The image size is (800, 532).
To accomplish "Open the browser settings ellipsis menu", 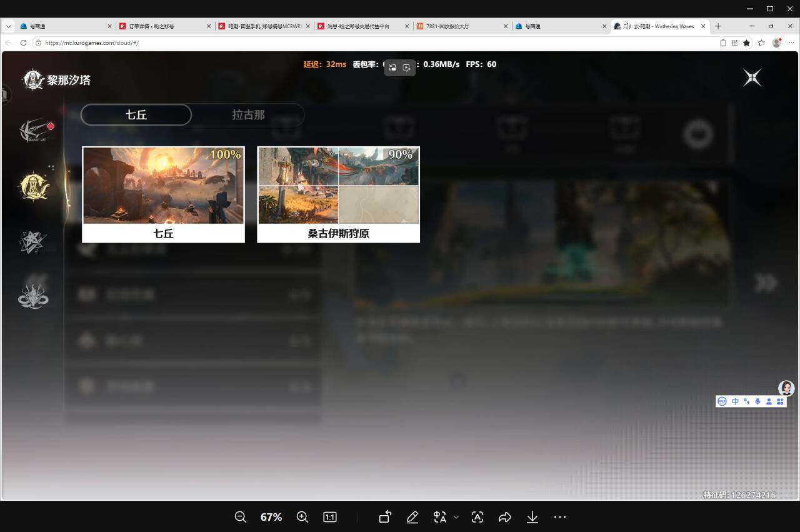I will pos(791,43).
